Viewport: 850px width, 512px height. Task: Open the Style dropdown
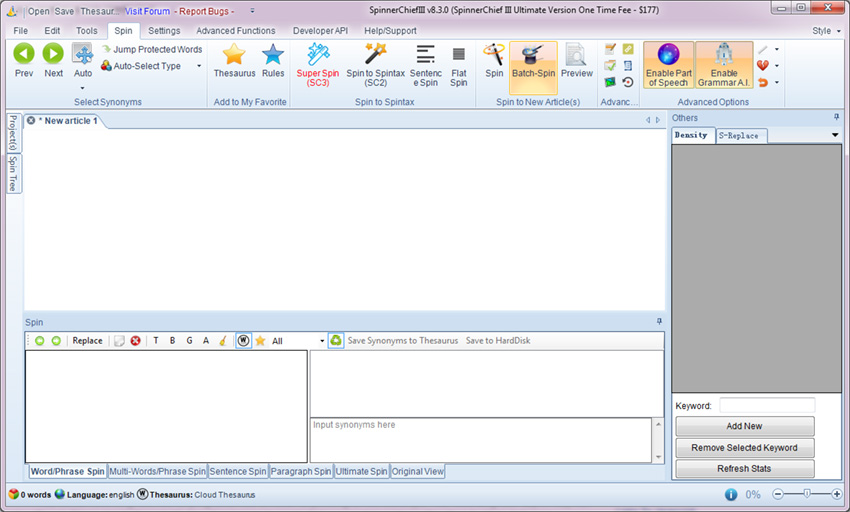[x=826, y=31]
